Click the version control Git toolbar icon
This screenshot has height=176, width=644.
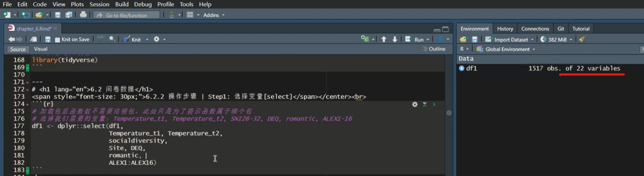pos(171,15)
